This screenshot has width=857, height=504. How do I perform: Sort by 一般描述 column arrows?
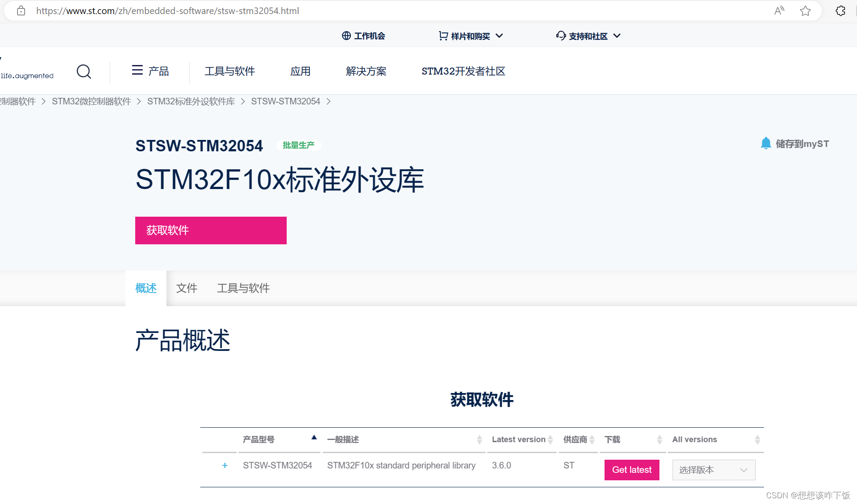point(479,440)
